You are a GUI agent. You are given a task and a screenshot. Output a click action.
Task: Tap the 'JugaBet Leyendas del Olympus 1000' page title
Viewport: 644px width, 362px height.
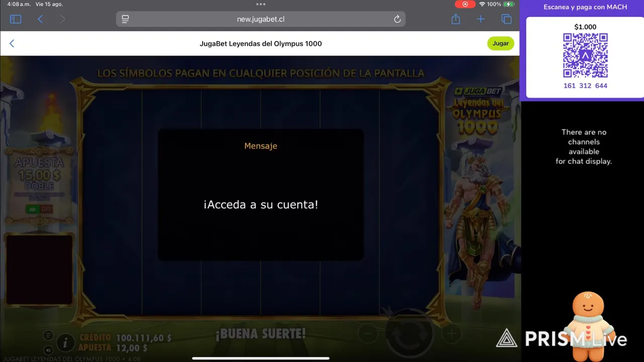261,44
